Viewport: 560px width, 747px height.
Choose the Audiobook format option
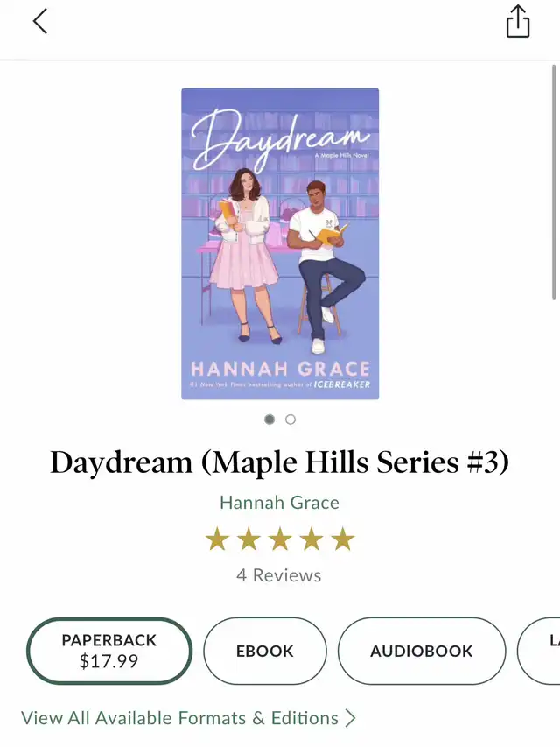(422, 651)
